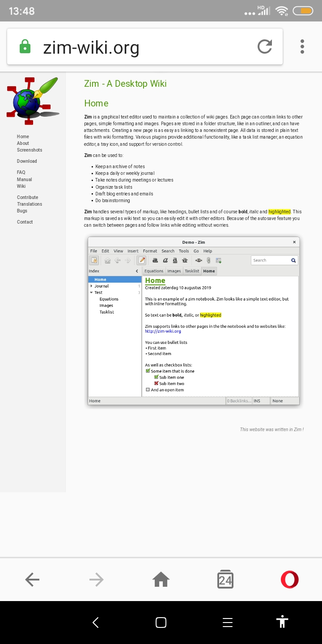
Task: Click index toggle icon in Demo - Zim toolbar
Action: pyautogui.click(x=94, y=260)
